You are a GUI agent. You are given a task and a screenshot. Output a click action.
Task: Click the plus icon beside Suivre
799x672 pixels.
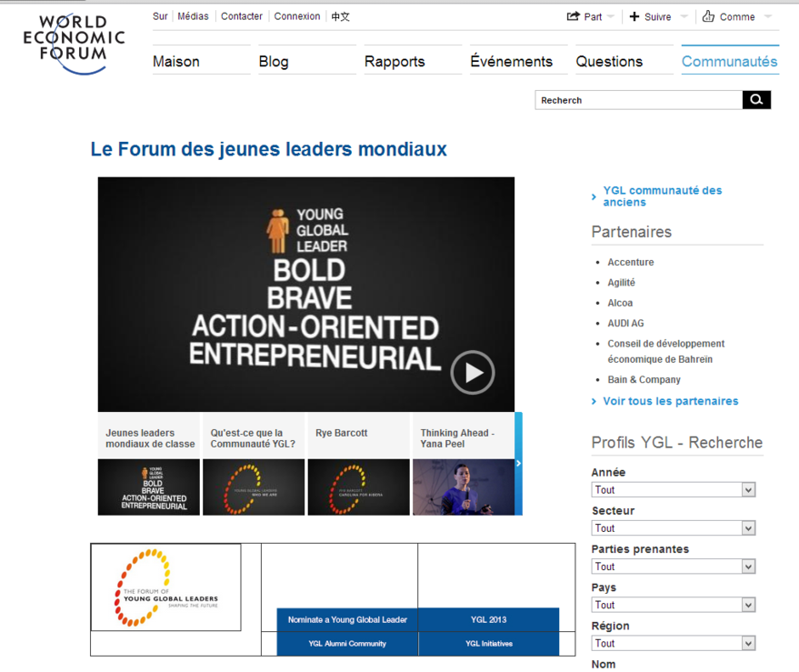pos(634,16)
